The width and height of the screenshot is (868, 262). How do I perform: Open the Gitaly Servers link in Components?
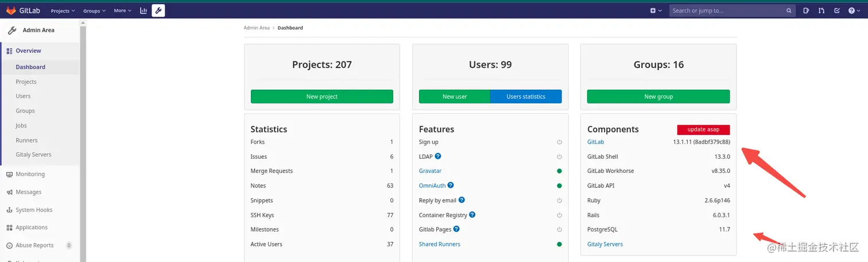point(605,244)
